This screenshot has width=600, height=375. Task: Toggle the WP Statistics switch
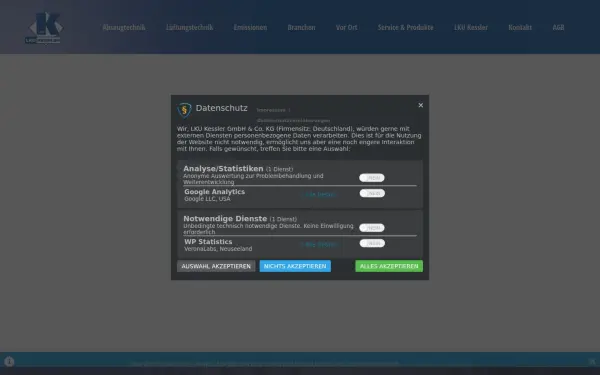(x=372, y=243)
